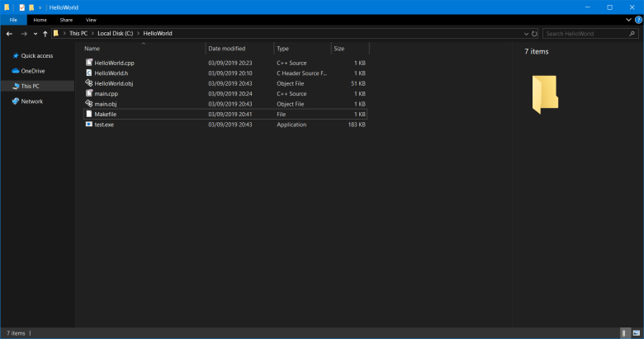This screenshot has width=644, height=339.
Task: Go back with the Back arrow
Action: 9,34
